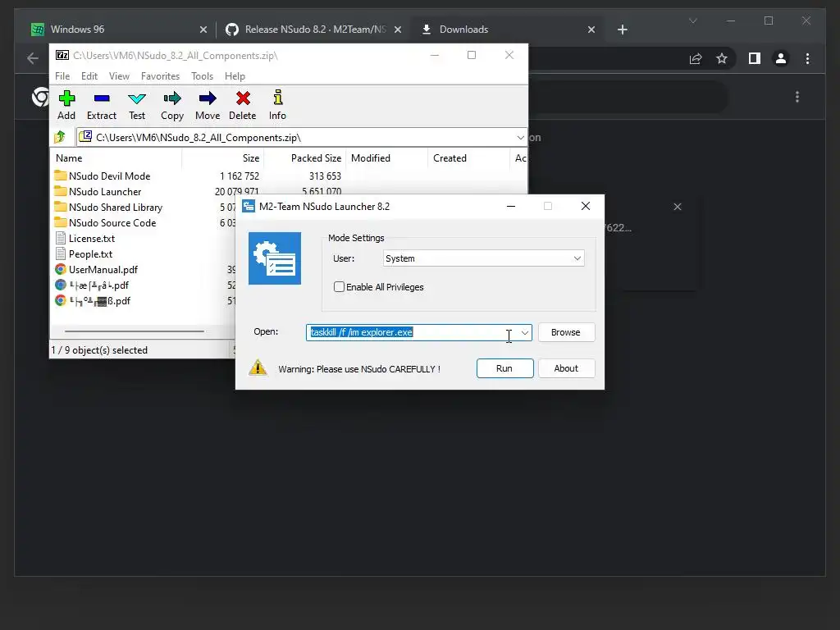Open the Downloads page more actions menu
Screen dimensions: 840x630
797,97
